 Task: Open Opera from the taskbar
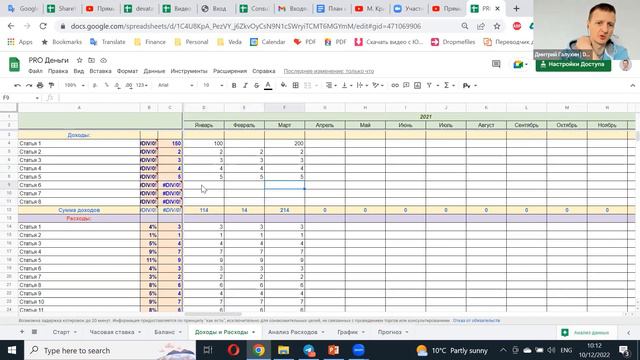(233, 350)
